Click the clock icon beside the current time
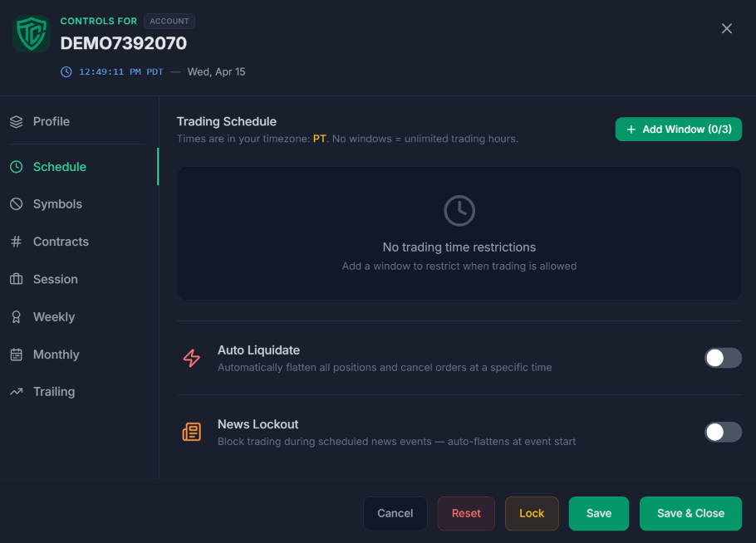756x543 pixels. coord(66,71)
